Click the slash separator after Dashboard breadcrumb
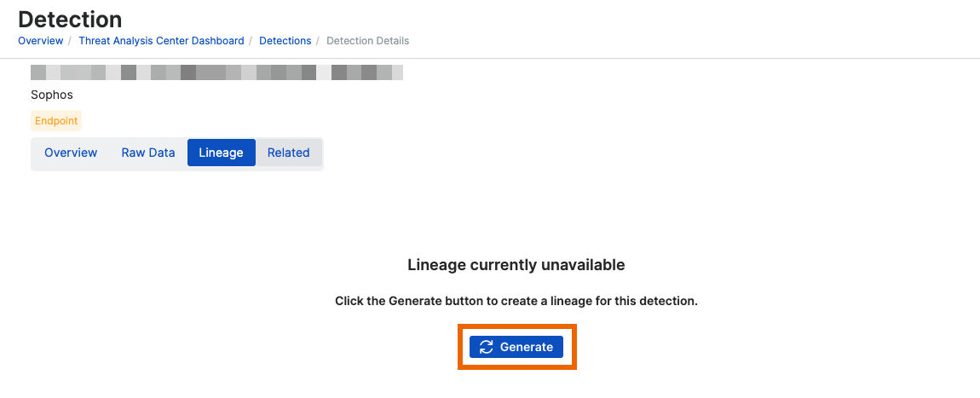980x398 pixels. 251,41
